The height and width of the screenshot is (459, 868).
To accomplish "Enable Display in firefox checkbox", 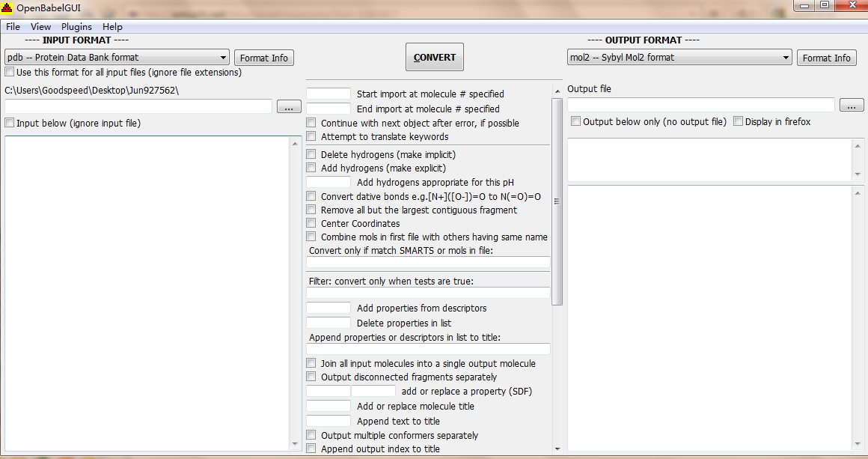I will click(x=738, y=121).
